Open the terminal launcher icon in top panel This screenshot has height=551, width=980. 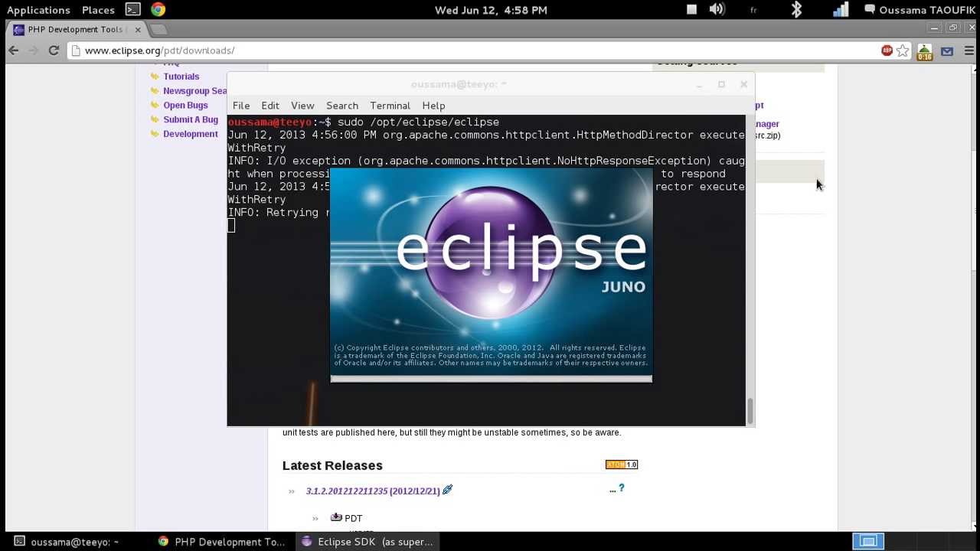tap(132, 10)
